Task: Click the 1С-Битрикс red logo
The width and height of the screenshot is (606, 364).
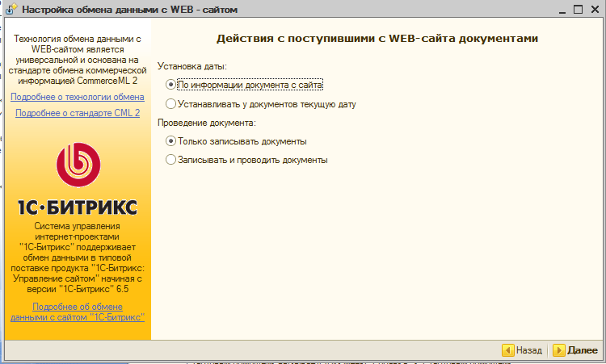Action: (78, 165)
